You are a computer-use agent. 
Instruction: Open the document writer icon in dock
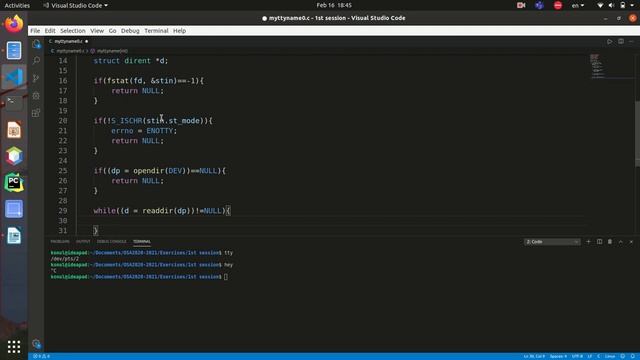(14, 236)
